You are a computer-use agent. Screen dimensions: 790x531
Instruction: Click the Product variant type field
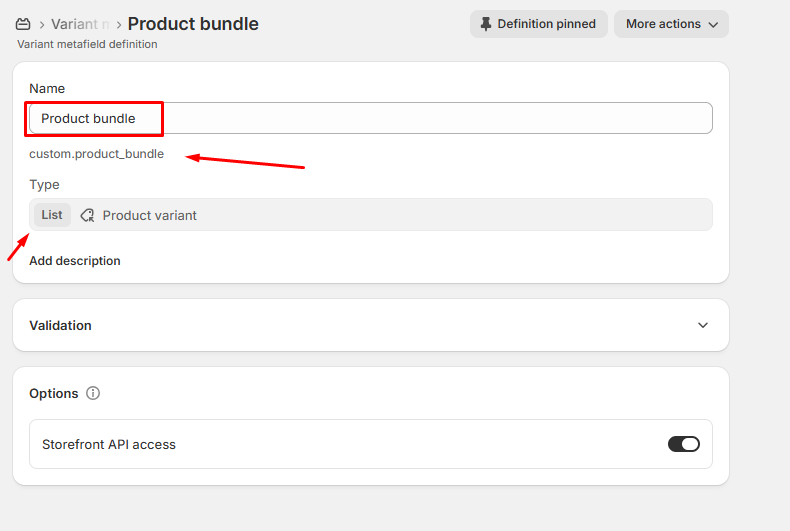(371, 215)
